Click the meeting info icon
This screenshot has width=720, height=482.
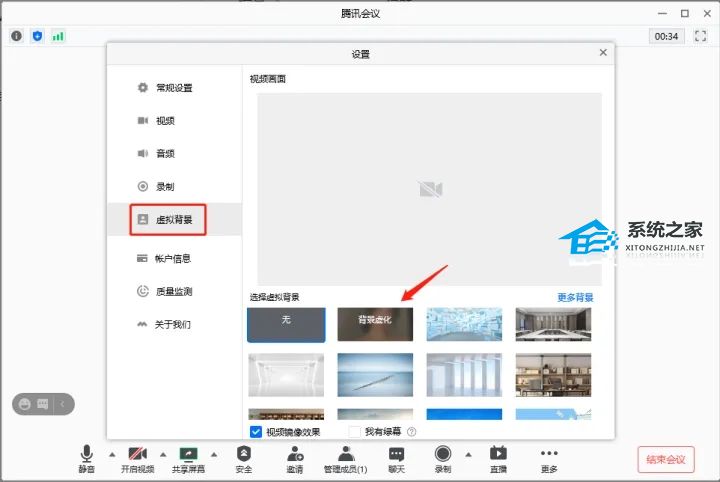[x=17, y=35]
